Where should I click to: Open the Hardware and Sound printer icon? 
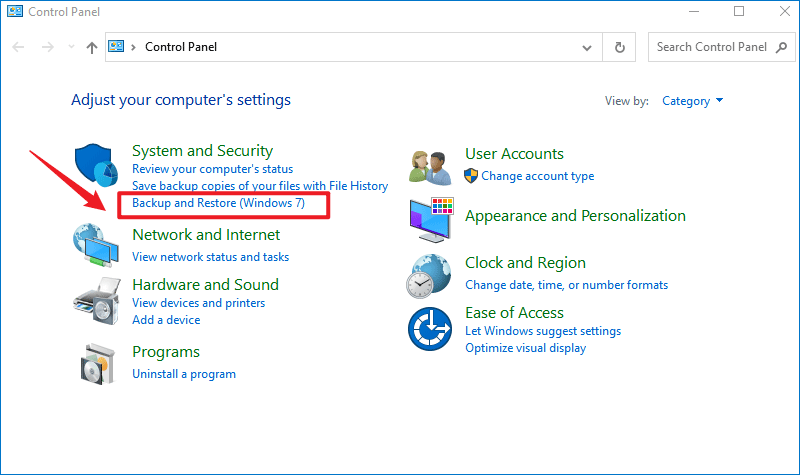[97, 301]
